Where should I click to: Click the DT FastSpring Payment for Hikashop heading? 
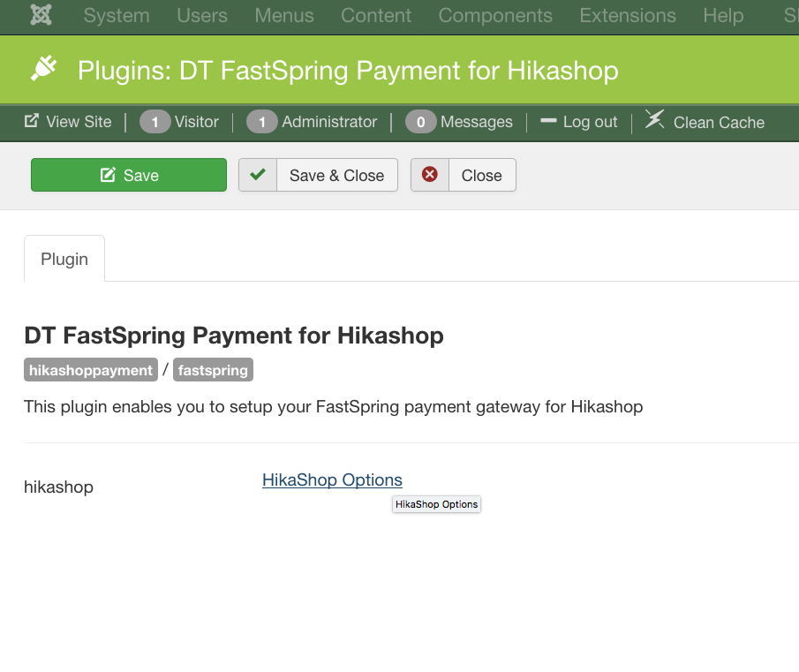point(234,336)
